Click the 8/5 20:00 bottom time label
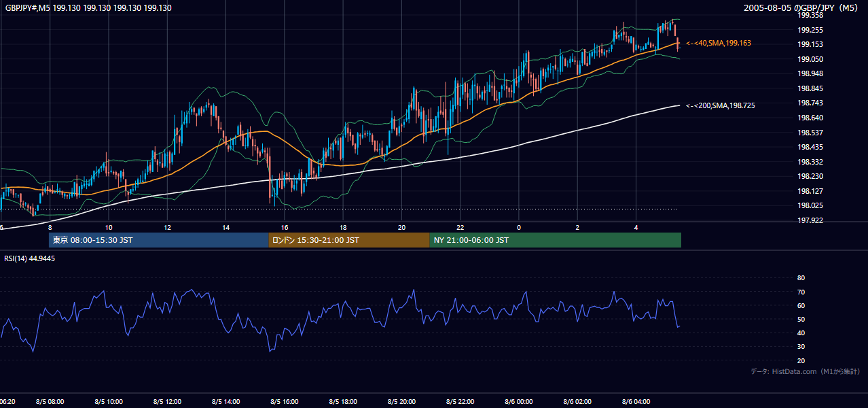The height and width of the screenshot is (408, 868). pos(401,401)
